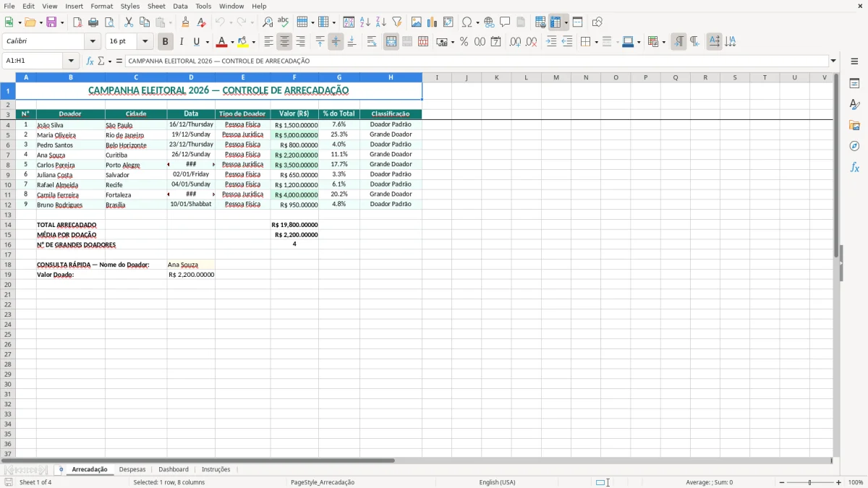
Task: Run the spell check tool
Action: (284, 22)
